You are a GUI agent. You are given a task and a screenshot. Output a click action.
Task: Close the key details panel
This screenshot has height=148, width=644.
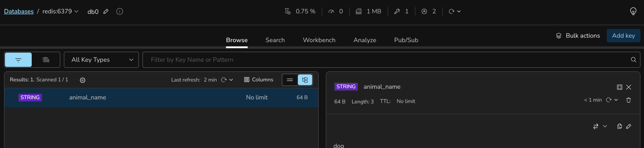(629, 87)
